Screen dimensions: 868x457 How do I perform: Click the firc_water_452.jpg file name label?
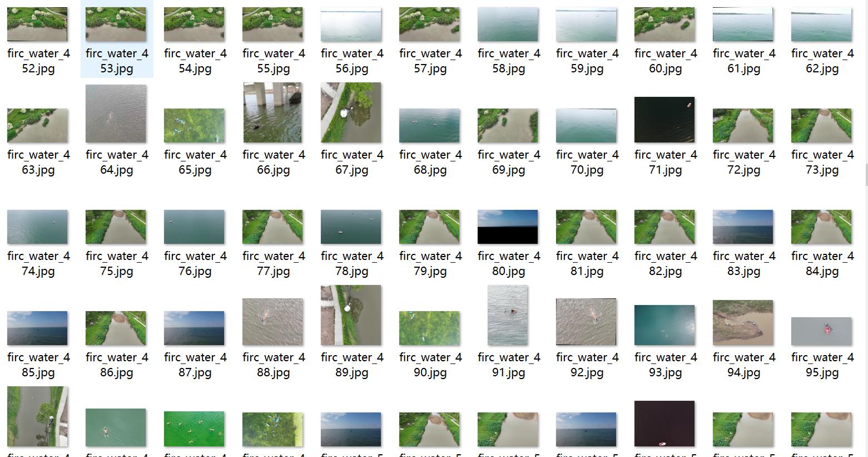pyautogui.click(x=38, y=61)
